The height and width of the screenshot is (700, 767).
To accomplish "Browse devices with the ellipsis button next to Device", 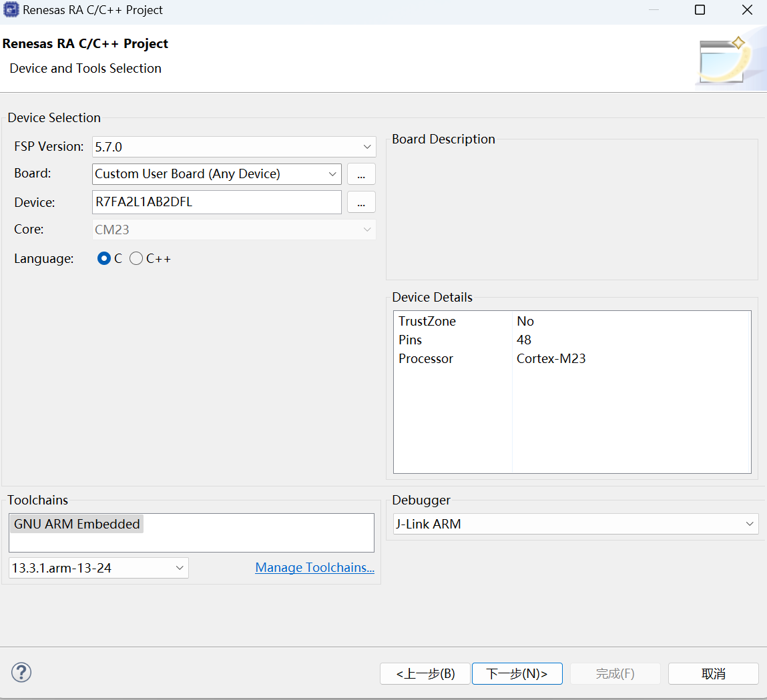I will 361,202.
